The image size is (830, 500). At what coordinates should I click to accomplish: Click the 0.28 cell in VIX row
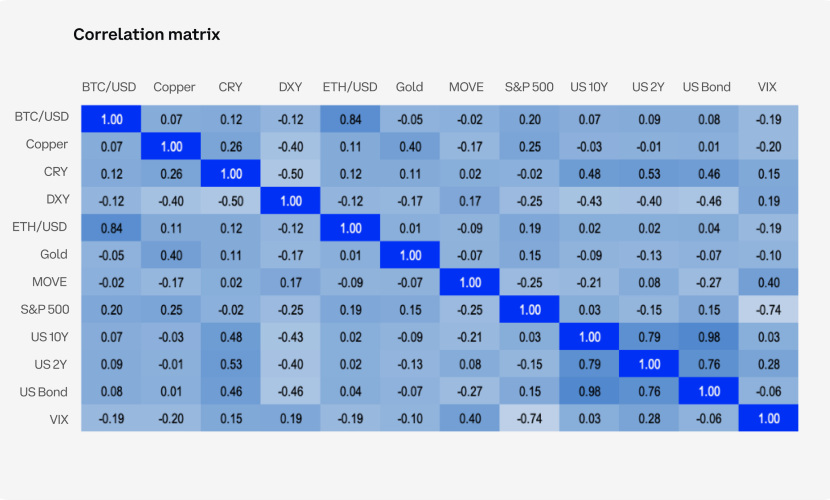click(648, 419)
